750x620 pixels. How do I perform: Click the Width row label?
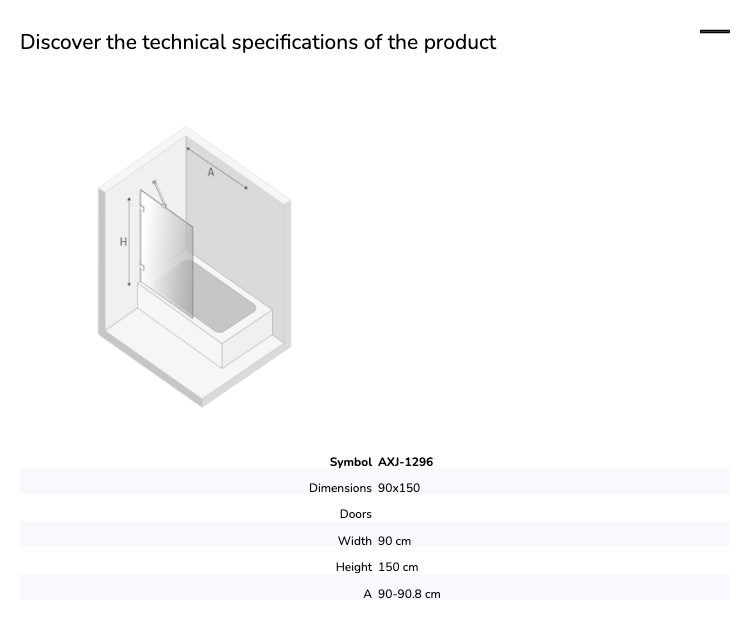click(354, 541)
